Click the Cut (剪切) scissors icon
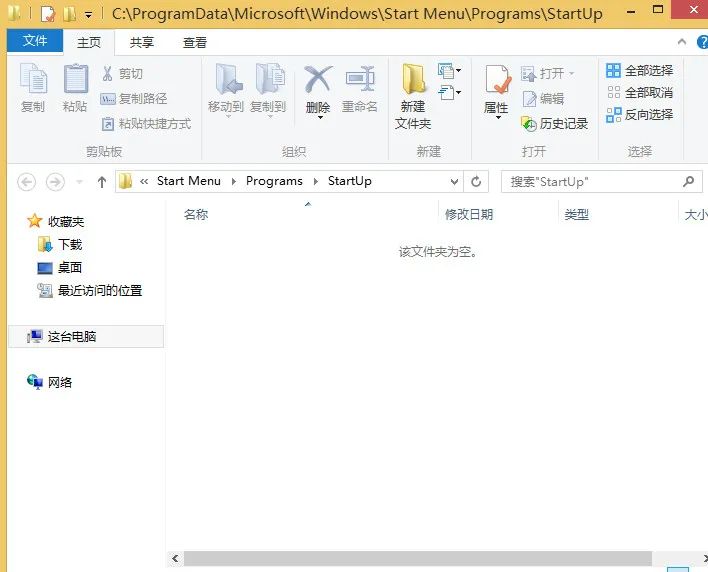708x572 pixels. tap(107, 74)
